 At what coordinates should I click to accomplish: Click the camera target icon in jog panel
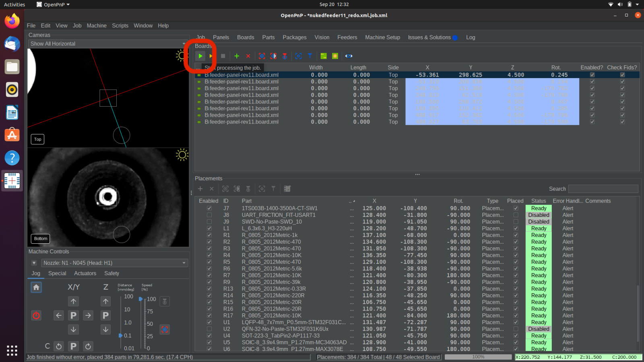(x=165, y=329)
